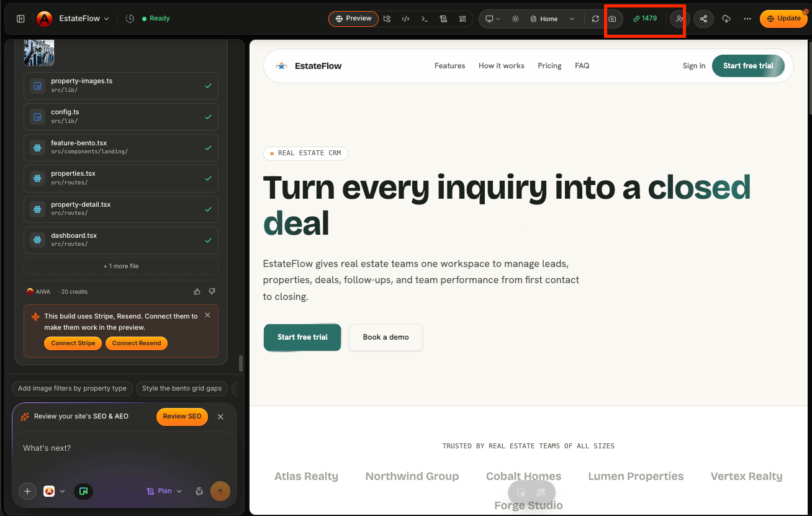Click the Update button
812x516 pixels.
784,19
